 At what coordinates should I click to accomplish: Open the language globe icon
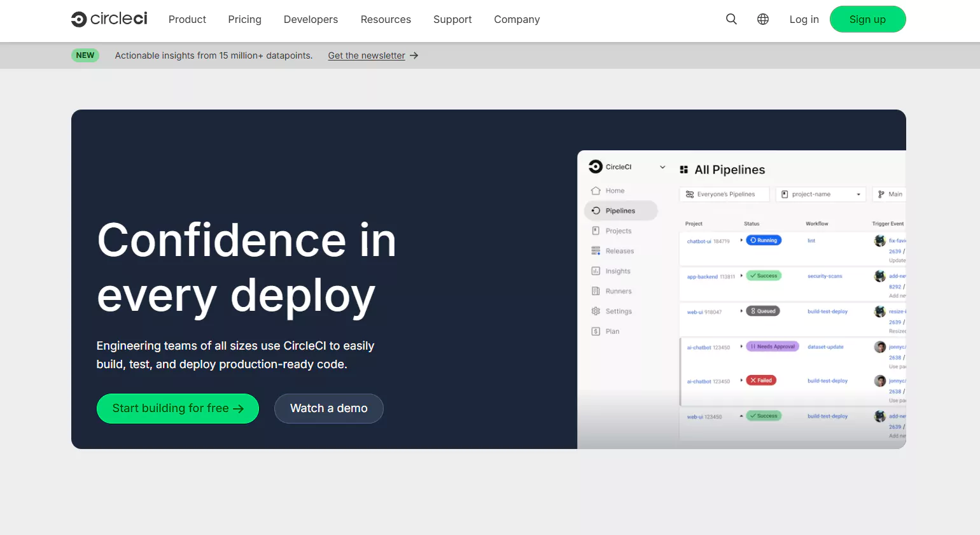(x=762, y=19)
